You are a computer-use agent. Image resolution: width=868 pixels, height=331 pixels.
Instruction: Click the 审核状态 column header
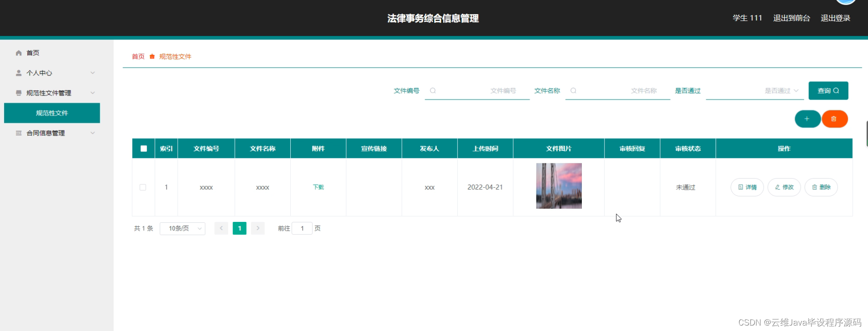tap(688, 149)
